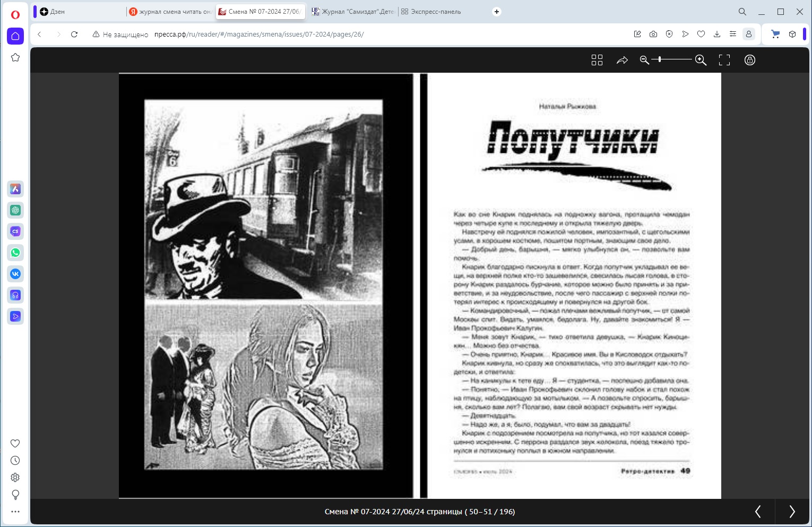The width and height of the screenshot is (812, 527).
Task: Click the address bar URL field
Action: click(318, 34)
